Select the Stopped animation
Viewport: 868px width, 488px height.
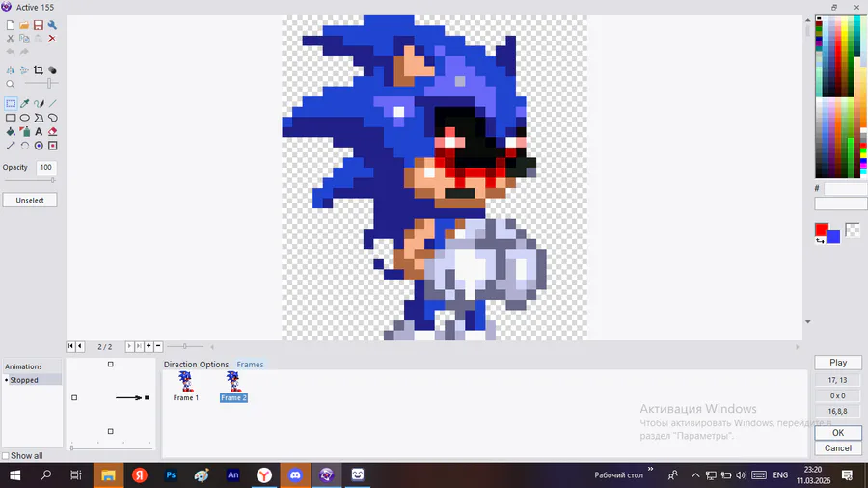tap(24, 380)
